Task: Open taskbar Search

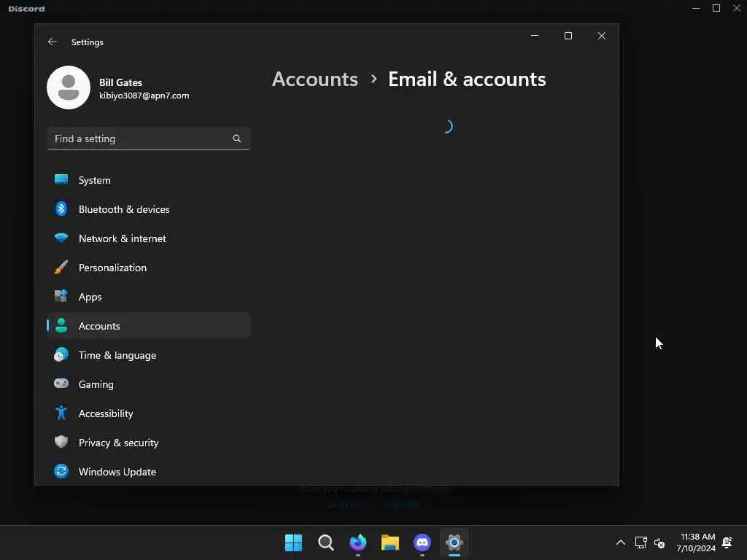Action: pos(326,542)
